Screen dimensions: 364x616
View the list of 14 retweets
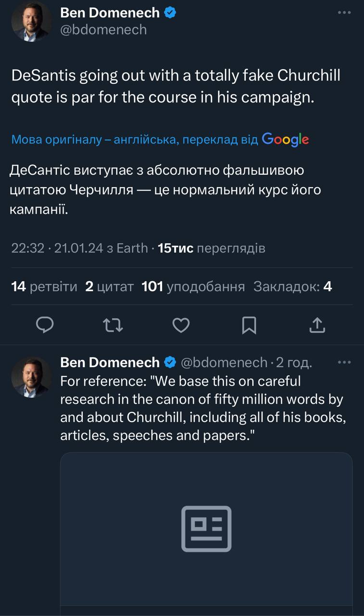point(44,287)
